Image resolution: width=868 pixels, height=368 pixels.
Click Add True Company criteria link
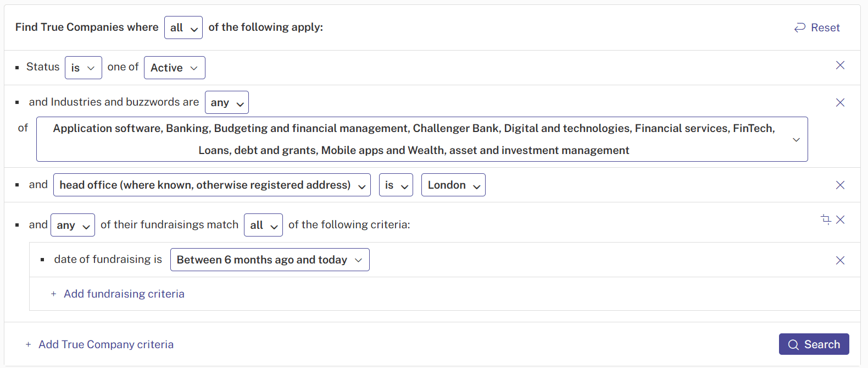click(x=99, y=345)
